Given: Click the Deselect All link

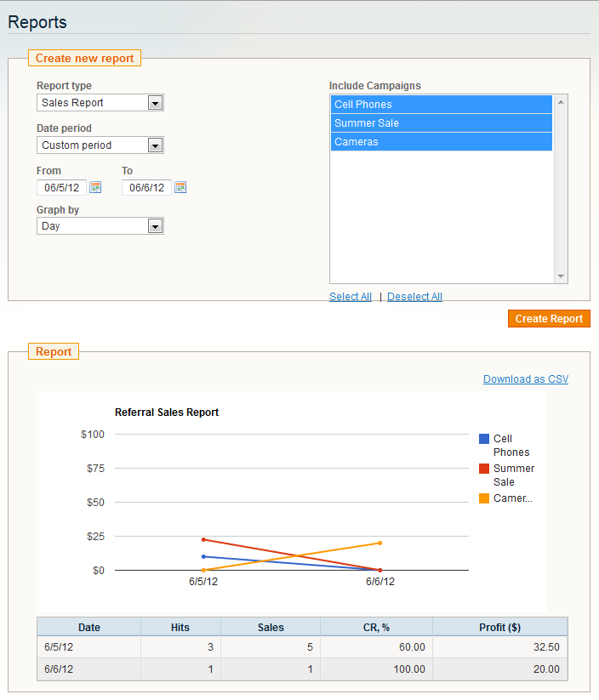Looking at the screenshot, I should [x=414, y=297].
